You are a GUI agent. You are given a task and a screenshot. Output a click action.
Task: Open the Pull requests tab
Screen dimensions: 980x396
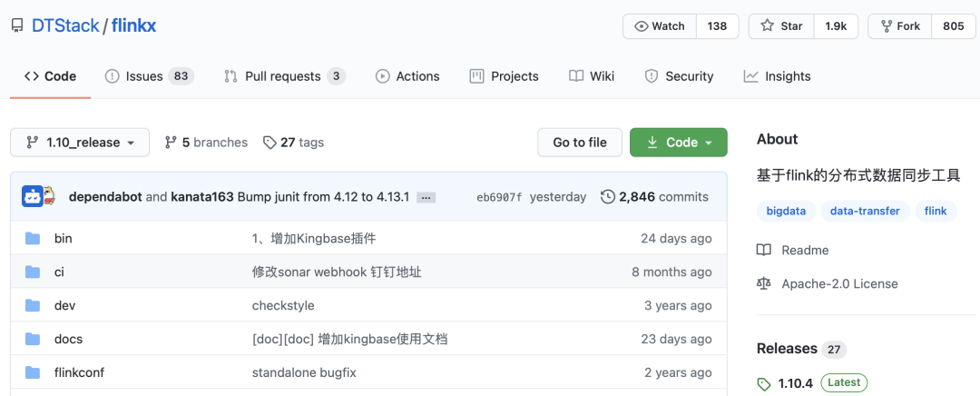284,76
